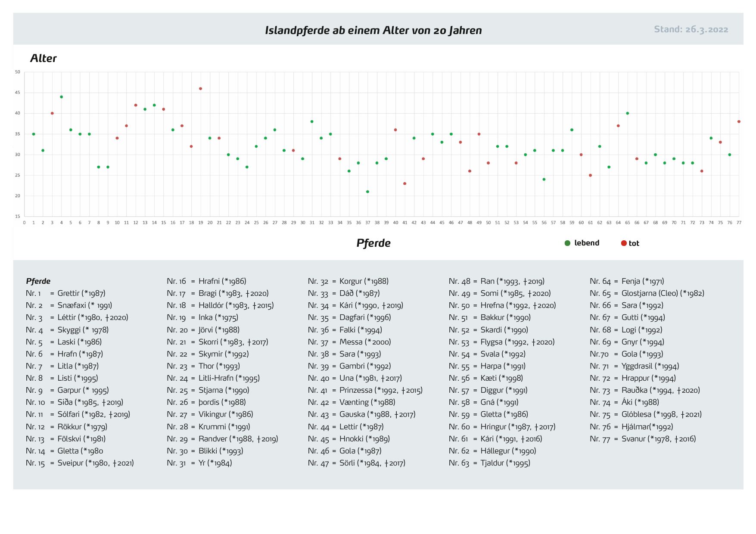Click the highest red data point at age 46

(201, 89)
